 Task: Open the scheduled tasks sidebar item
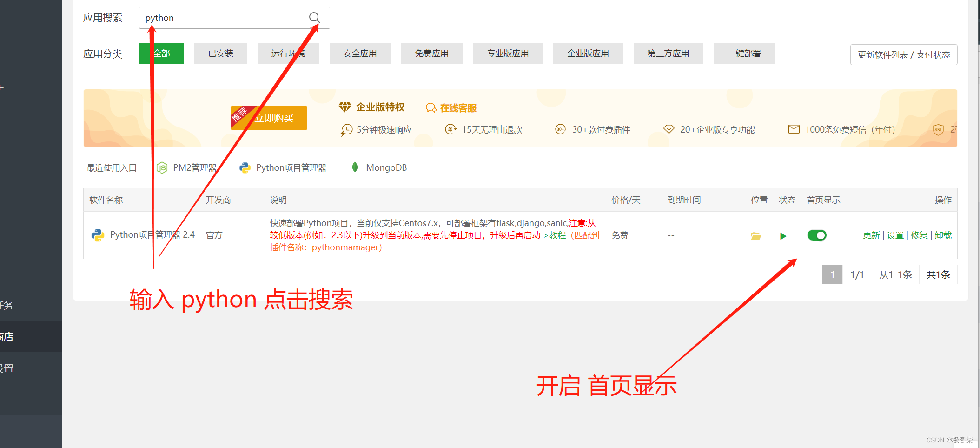[31, 305]
